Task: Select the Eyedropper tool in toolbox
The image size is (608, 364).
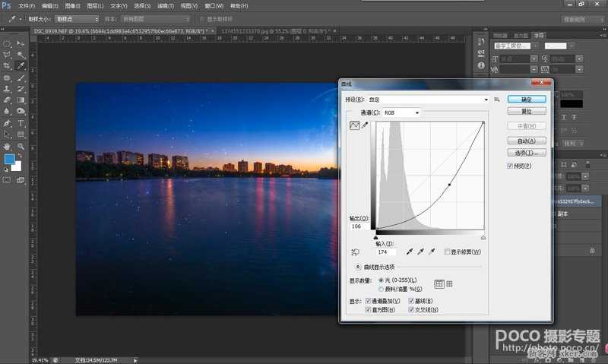Action: coord(21,66)
